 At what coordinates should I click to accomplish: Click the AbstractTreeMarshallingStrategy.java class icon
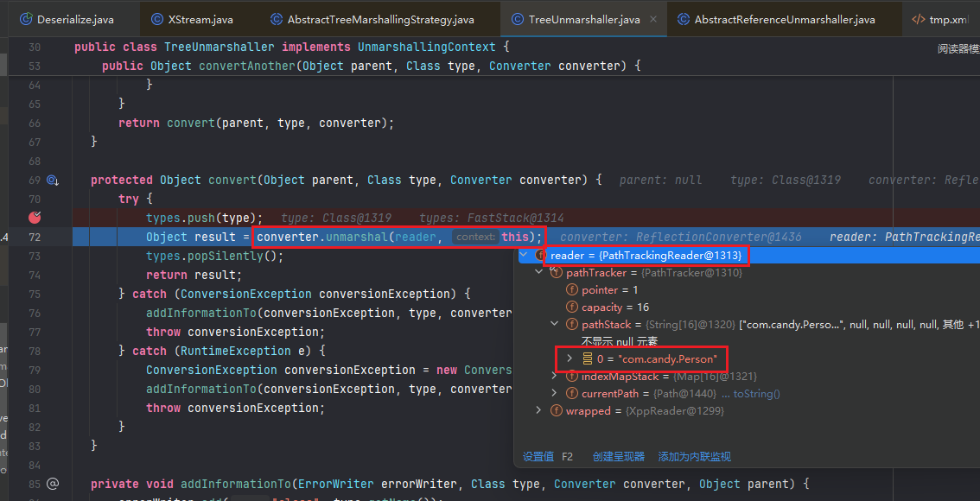(x=277, y=19)
